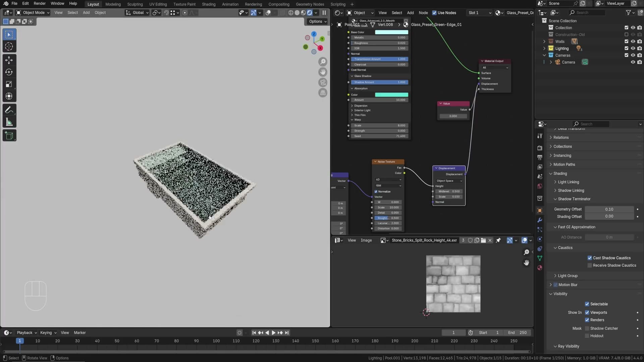The image size is (644, 362).
Task: Switch to the Geometry Nodes workspace tab
Action: click(x=310, y=4)
